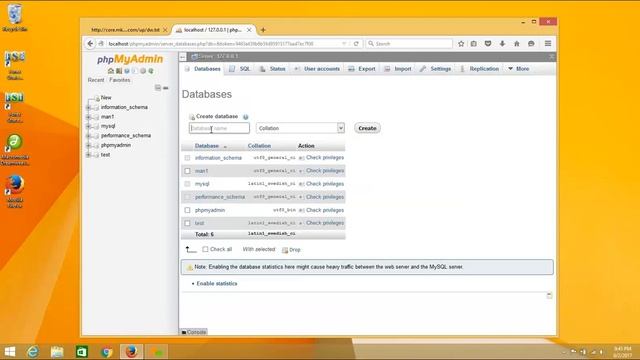The height and width of the screenshot is (360, 640).
Task: Open Import tab
Action: click(x=398, y=69)
